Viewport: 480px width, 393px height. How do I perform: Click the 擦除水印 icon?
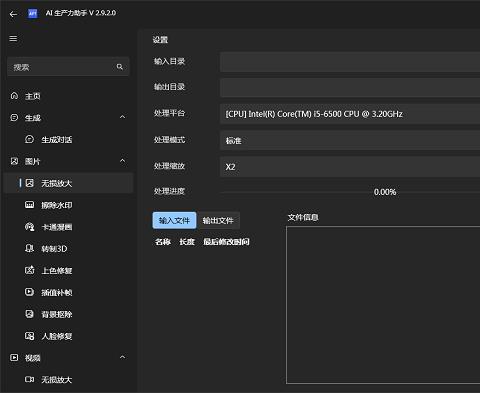(x=29, y=205)
